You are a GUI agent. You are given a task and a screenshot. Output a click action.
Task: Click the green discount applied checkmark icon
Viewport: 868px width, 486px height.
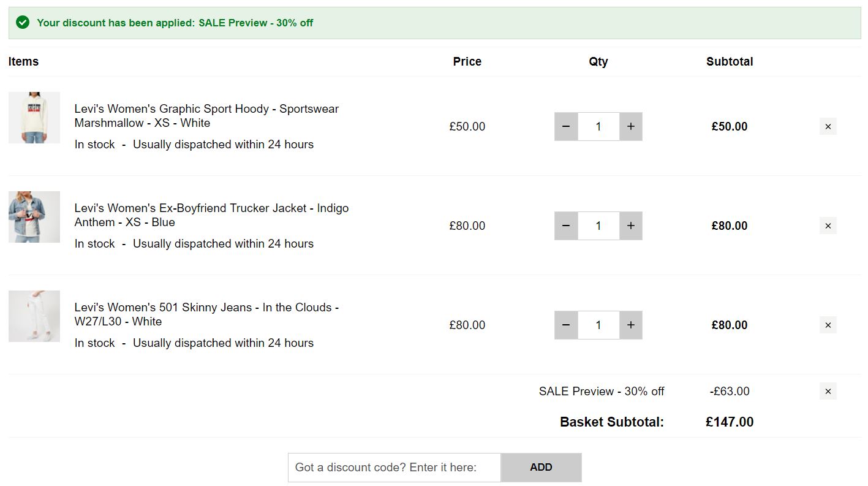point(23,23)
